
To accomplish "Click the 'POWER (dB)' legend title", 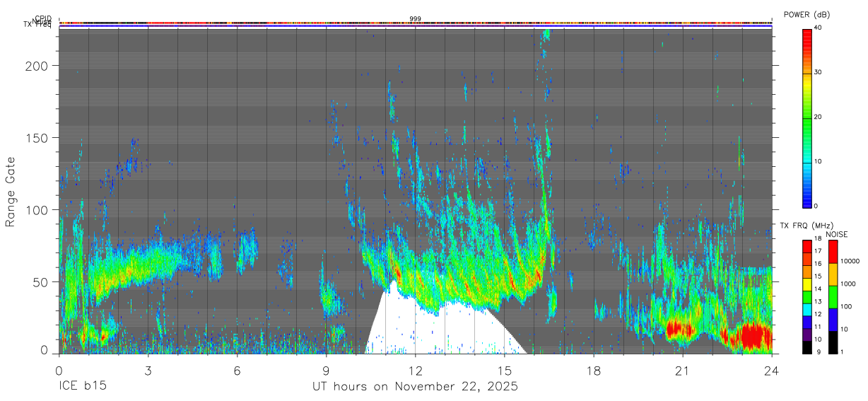I will [807, 15].
